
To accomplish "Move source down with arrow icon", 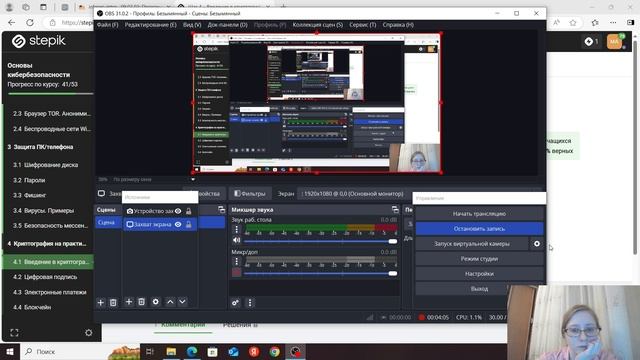I will [x=182, y=302].
